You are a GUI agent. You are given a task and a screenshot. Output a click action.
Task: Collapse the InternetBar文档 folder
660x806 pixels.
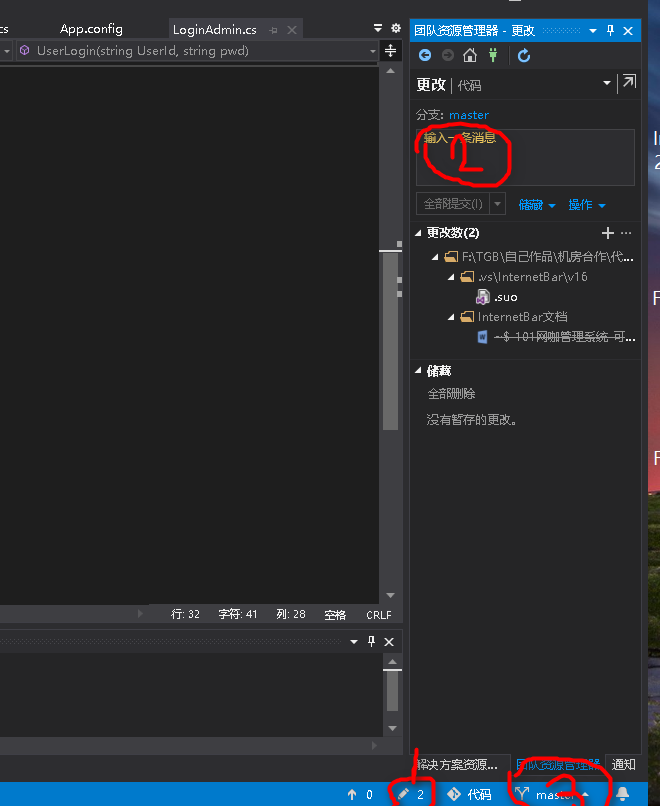(x=451, y=317)
